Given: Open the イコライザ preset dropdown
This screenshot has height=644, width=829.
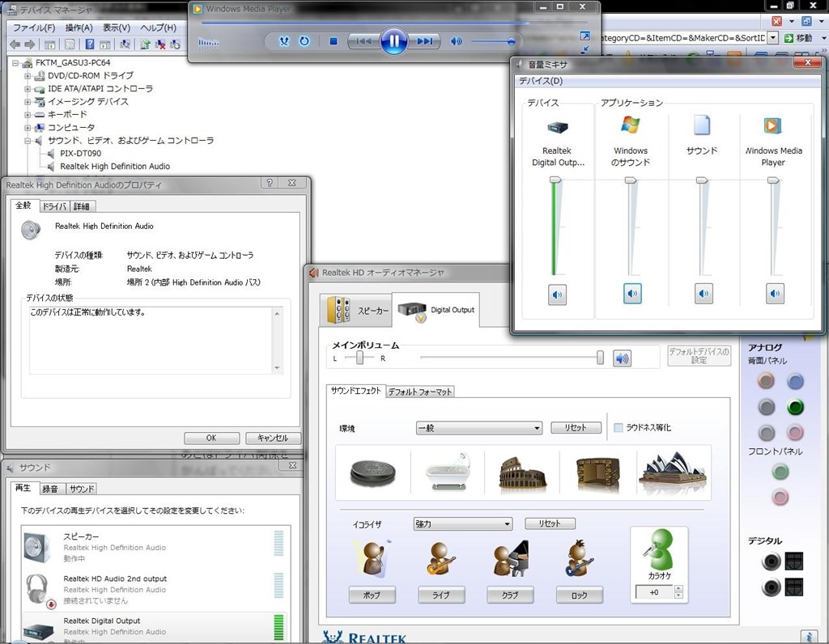Looking at the screenshot, I should tap(462, 523).
